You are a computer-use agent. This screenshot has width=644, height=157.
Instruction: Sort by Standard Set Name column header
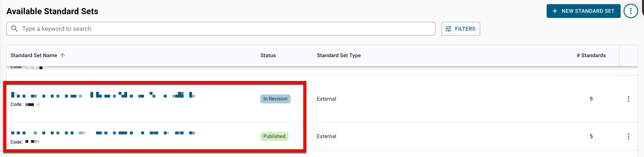(34, 55)
